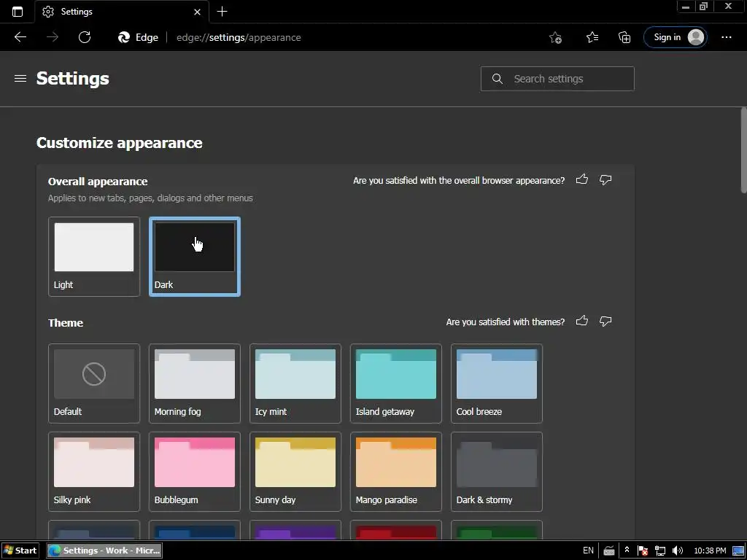Click the 10:38 PM clock
Image resolution: width=747 pixels, height=560 pixels.
710,551
